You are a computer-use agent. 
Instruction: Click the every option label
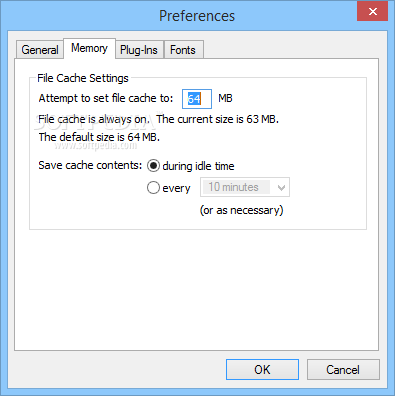tap(176, 188)
